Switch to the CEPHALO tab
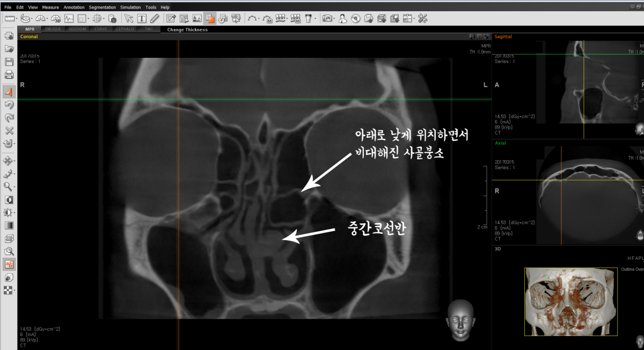 (x=126, y=29)
